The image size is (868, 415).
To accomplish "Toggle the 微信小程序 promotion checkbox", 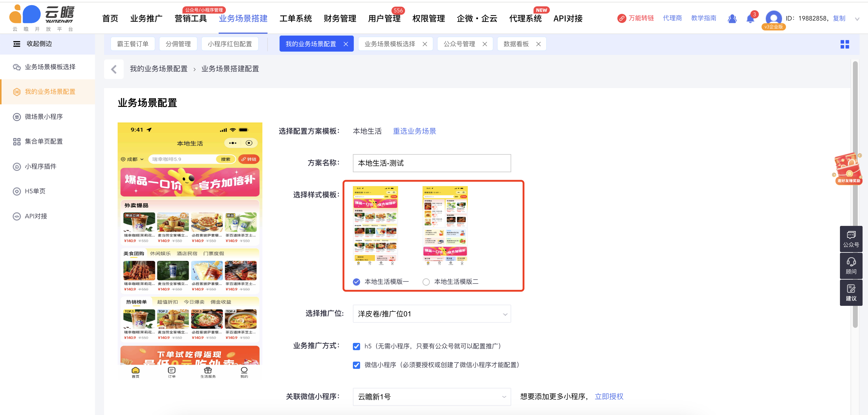I will pos(356,365).
